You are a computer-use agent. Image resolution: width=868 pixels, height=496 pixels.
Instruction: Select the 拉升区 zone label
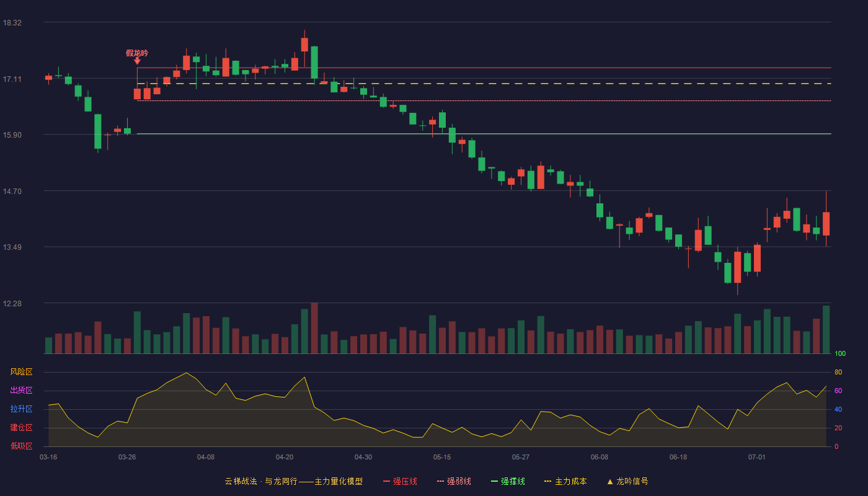click(21, 409)
